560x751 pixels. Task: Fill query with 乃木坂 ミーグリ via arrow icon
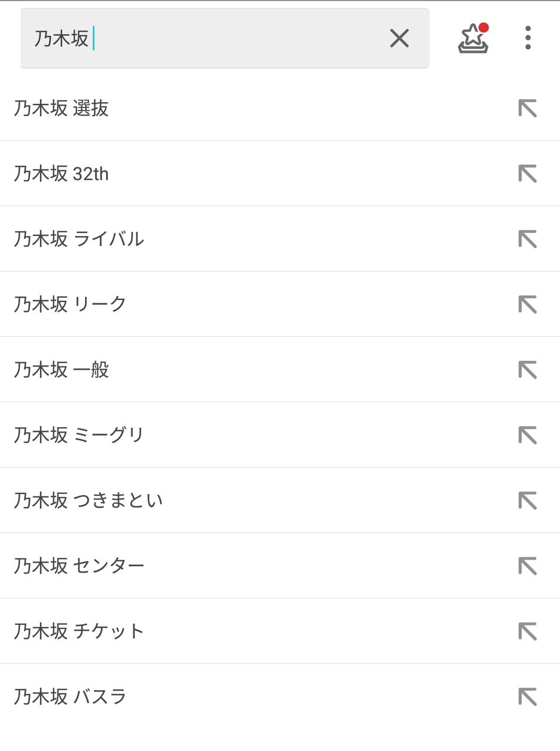click(527, 435)
